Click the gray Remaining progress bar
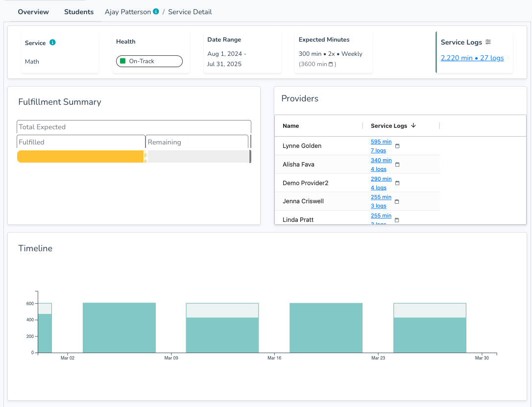Image resolution: width=532 pixels, height=407 pixels. click(x=198, y=156)
